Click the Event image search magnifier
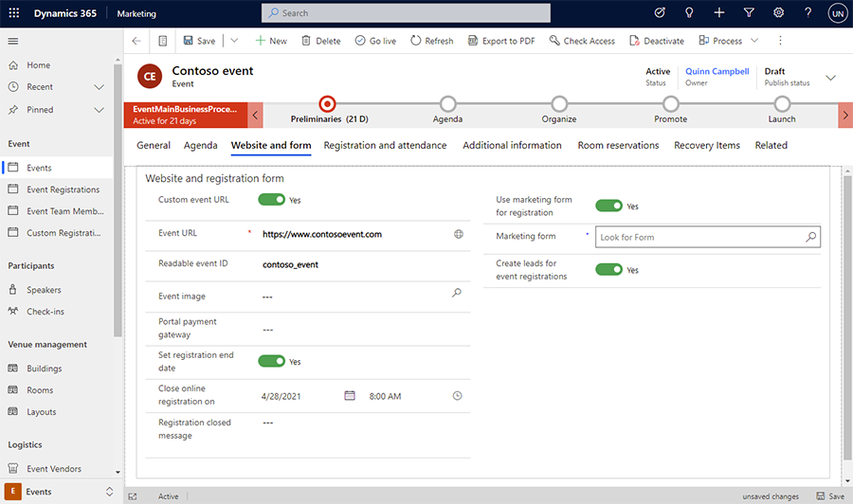This screenshot has height=504, width=853. [x=457, y=294]
